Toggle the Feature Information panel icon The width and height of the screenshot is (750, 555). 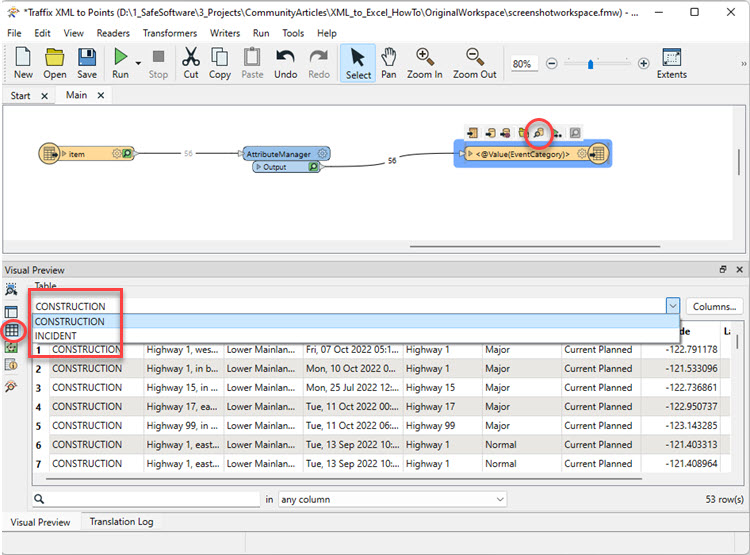tap(11, 365)
